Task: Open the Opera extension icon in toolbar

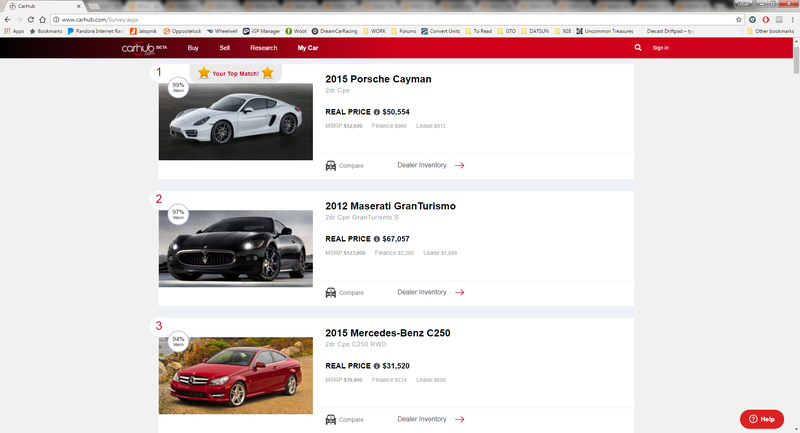Action: [x=765, y=19]
